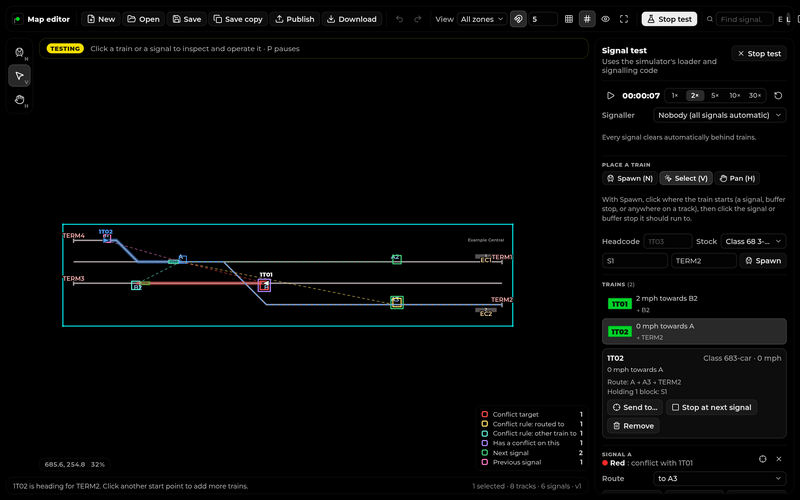Select the arrow select tool in left sidebar

pos(19,76)
